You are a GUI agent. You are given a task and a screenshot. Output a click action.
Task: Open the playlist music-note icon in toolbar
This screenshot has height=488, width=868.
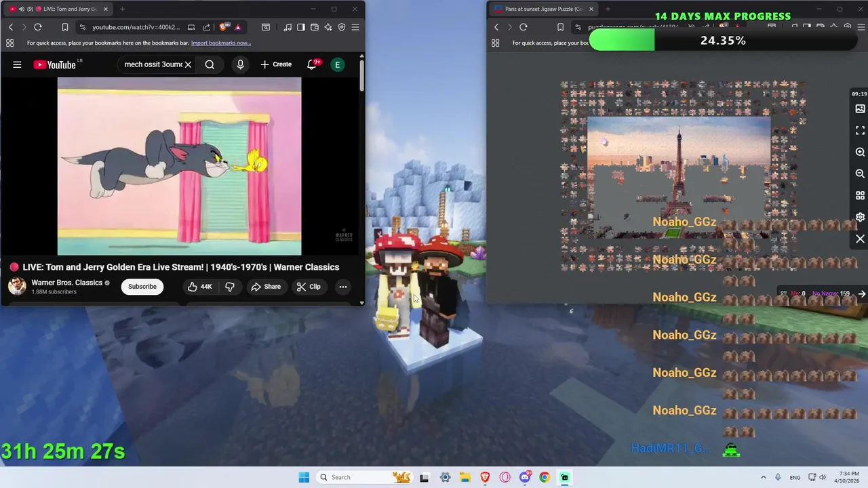(x=288, y=27)
